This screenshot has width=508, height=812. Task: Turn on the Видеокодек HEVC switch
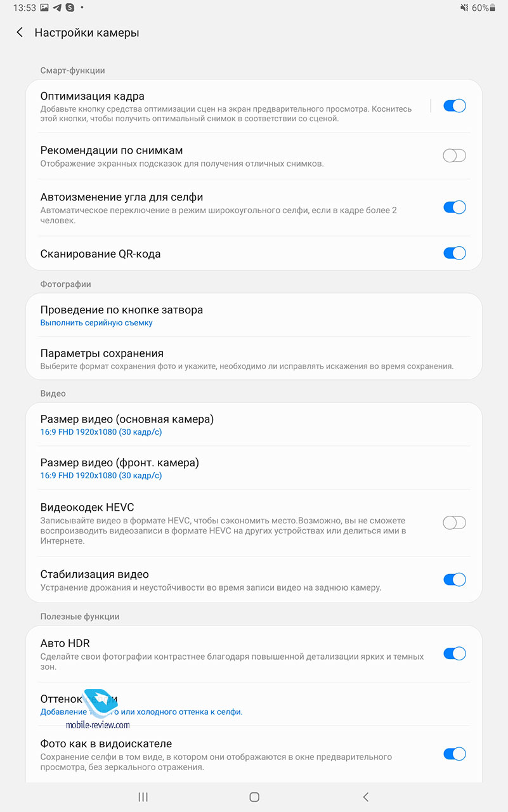coord(454,523)
